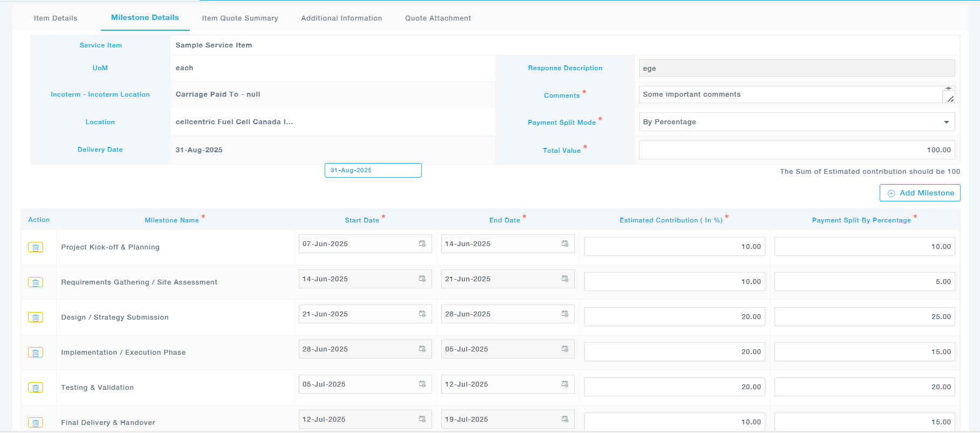
Task: Delete the Project Kick-off & Planning milestone
Action: coord(36,247)
